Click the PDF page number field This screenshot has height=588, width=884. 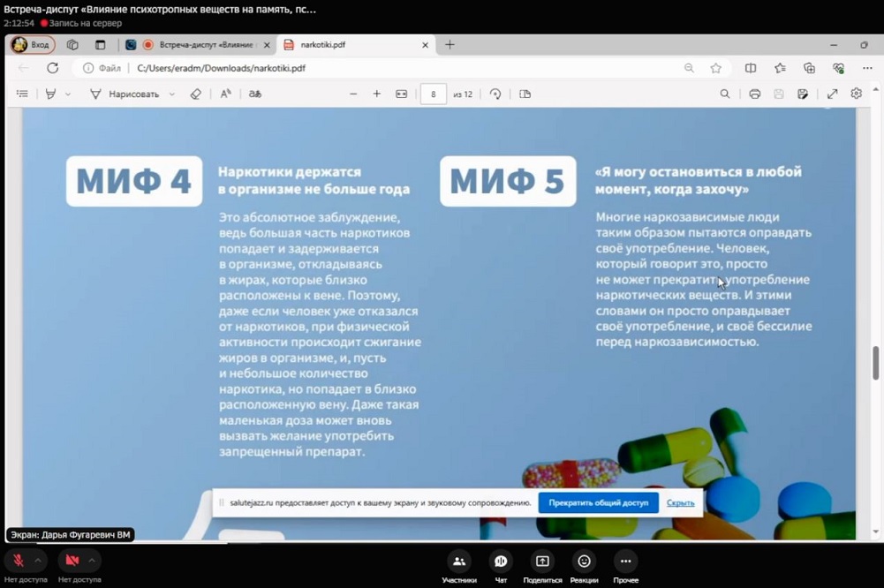coord(434,94)
